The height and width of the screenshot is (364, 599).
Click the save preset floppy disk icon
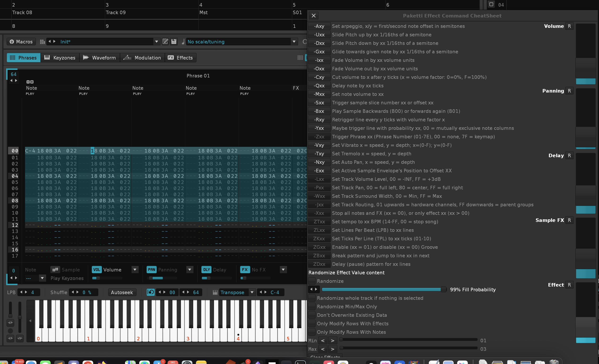[x=174, y=42]
